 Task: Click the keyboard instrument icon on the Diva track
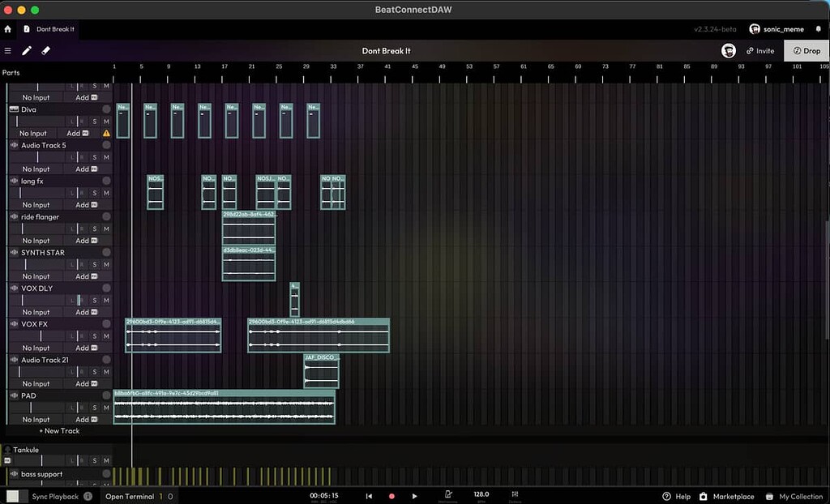click(12, 109)
